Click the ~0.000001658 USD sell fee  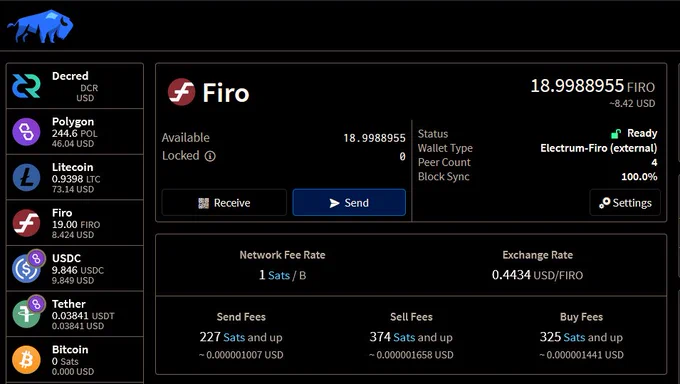(411, 355)
